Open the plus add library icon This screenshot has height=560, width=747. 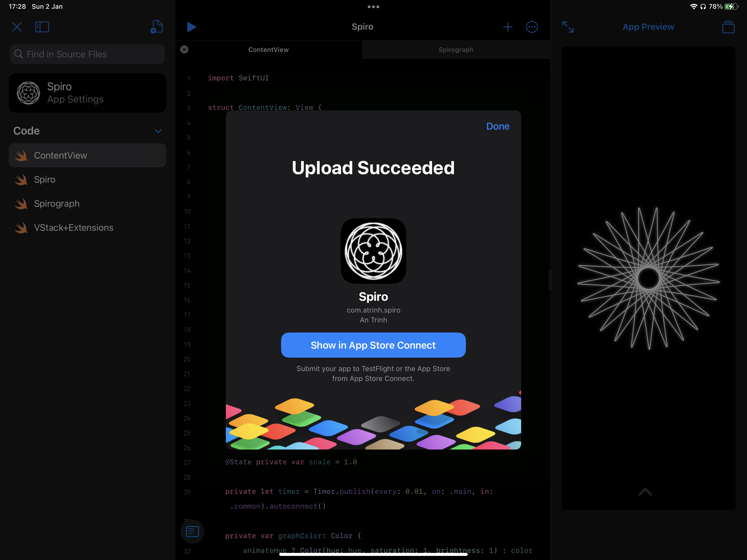tap(507, 27)
